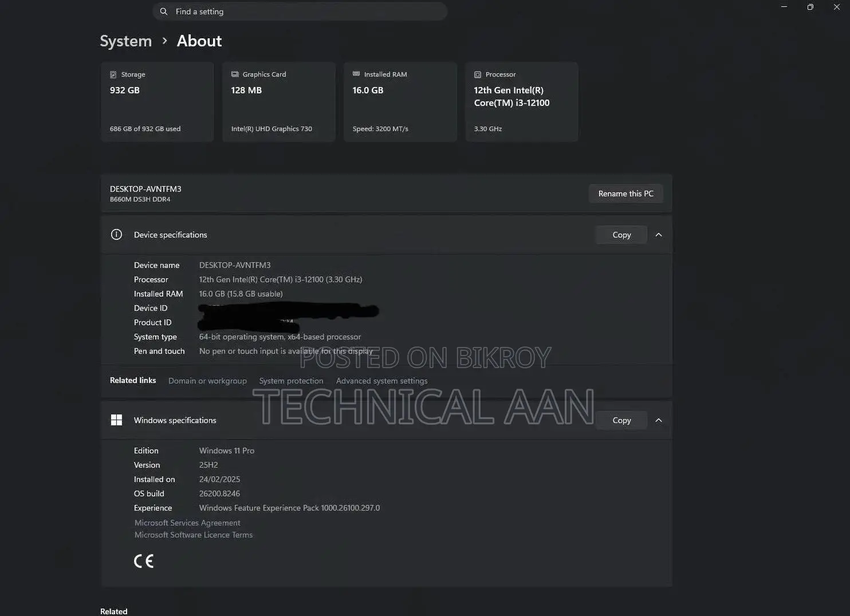Minimize the Settings window

(784, 7)
